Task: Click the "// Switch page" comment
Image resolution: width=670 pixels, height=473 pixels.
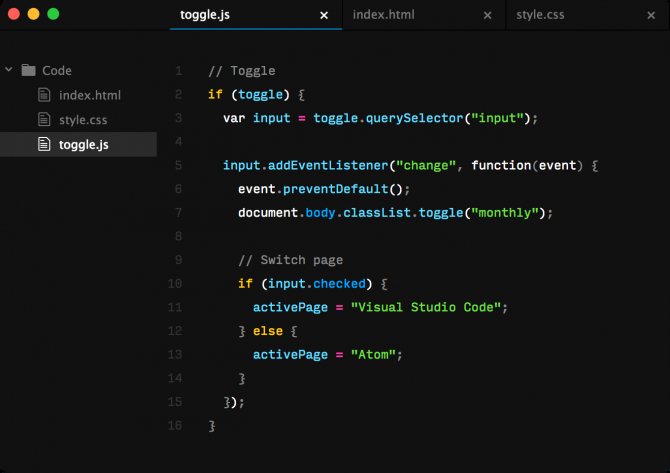Action: tap(291, 260)
